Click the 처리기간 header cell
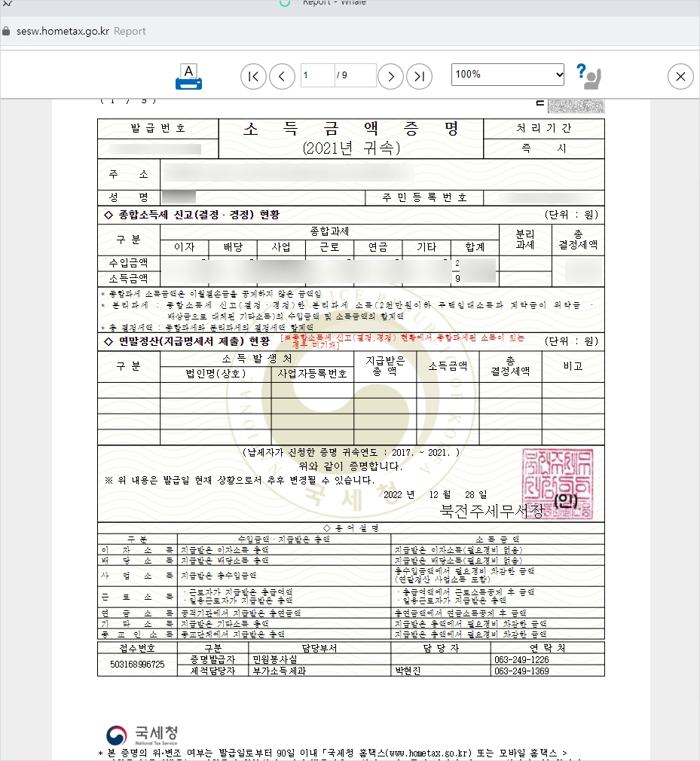This screenshot has width=700, height=761. (544, 129)
